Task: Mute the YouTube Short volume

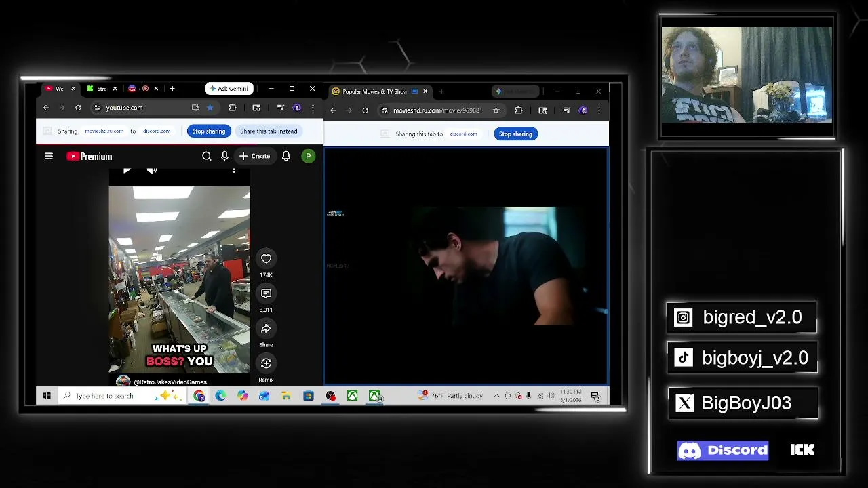Action: pos(152,170)
